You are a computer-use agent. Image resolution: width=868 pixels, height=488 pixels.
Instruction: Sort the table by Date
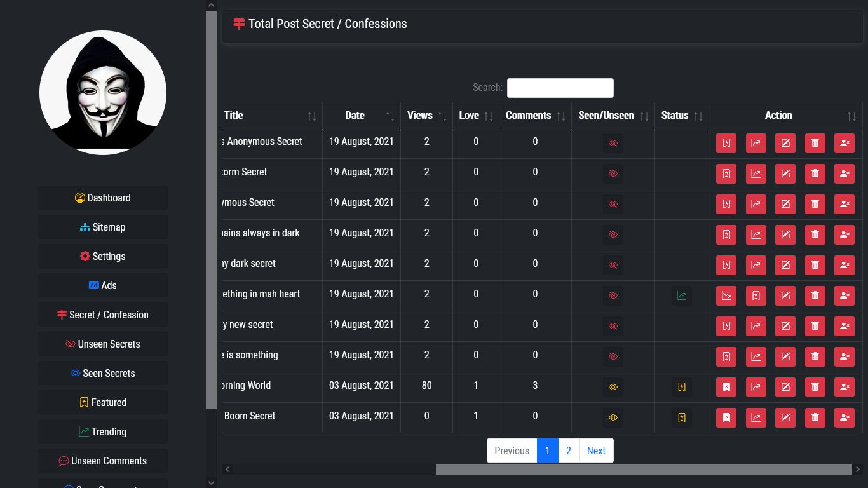355,115
